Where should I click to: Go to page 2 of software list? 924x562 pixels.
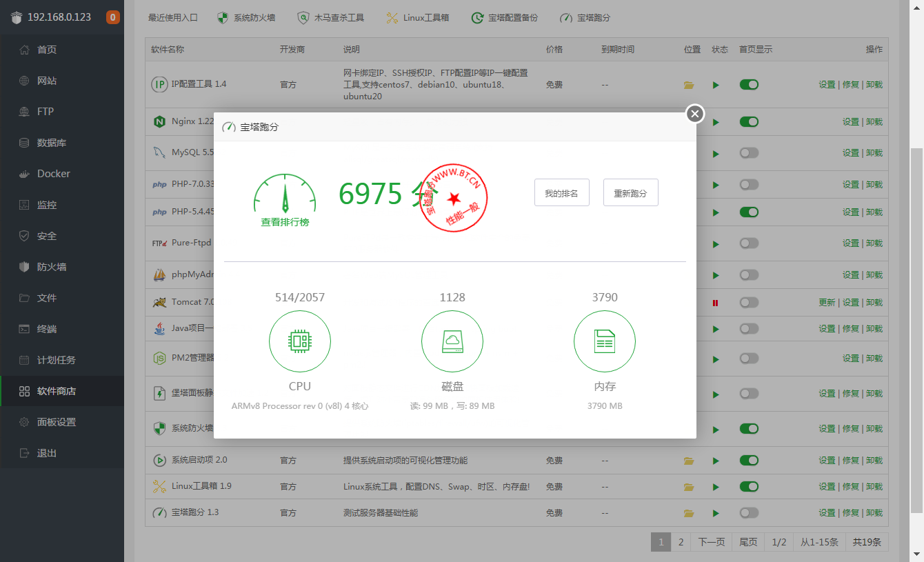[x=681, y=542]
